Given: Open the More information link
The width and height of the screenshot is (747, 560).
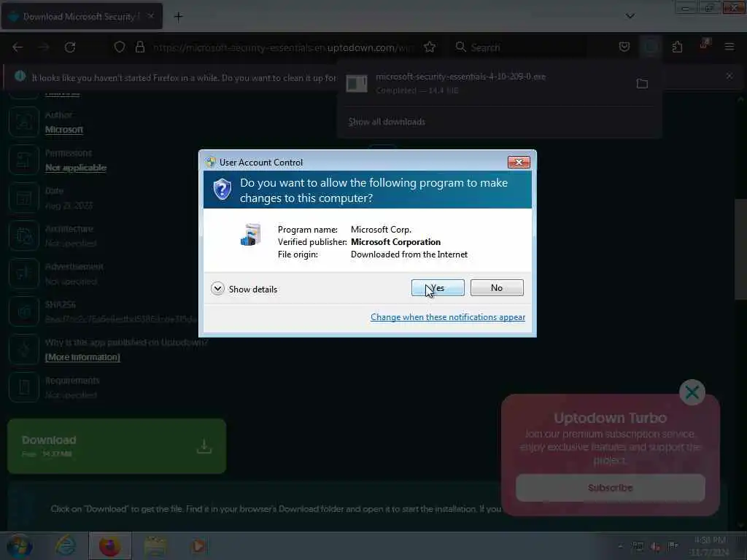Looking at the screenshot, I should click(x=82, y=357).
